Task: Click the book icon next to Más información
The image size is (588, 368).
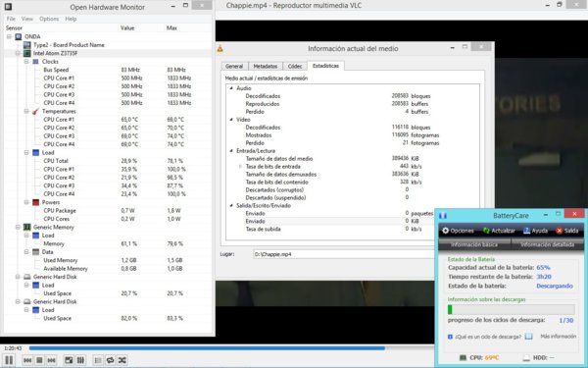Action: click(x=528, y=337)
